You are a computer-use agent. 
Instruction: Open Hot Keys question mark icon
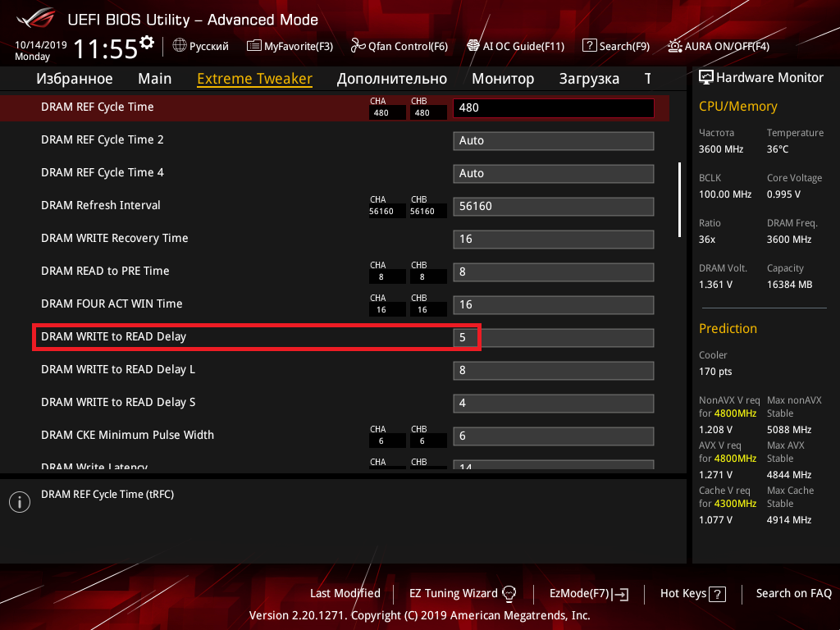click(x=717, y=594)
